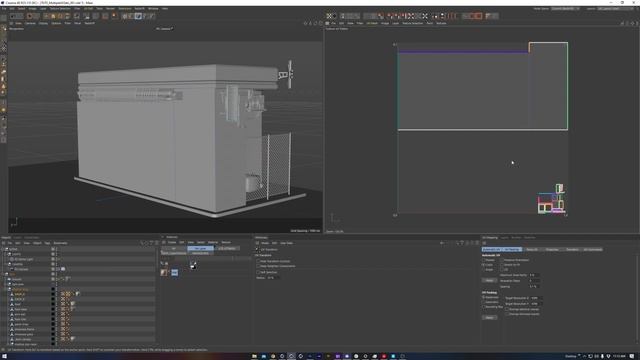
Task: Open the UV Mesh menu in the UV editor
Action: point(372,23)
